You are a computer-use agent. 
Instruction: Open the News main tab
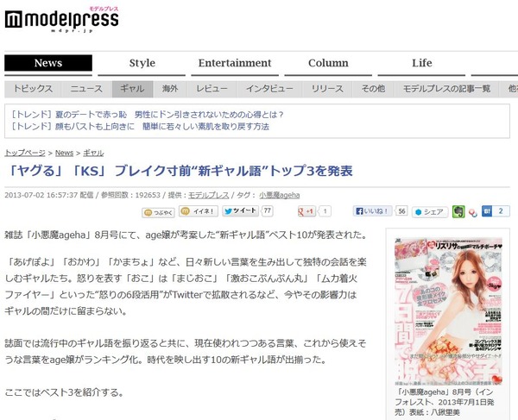click(x=48, y=63)
